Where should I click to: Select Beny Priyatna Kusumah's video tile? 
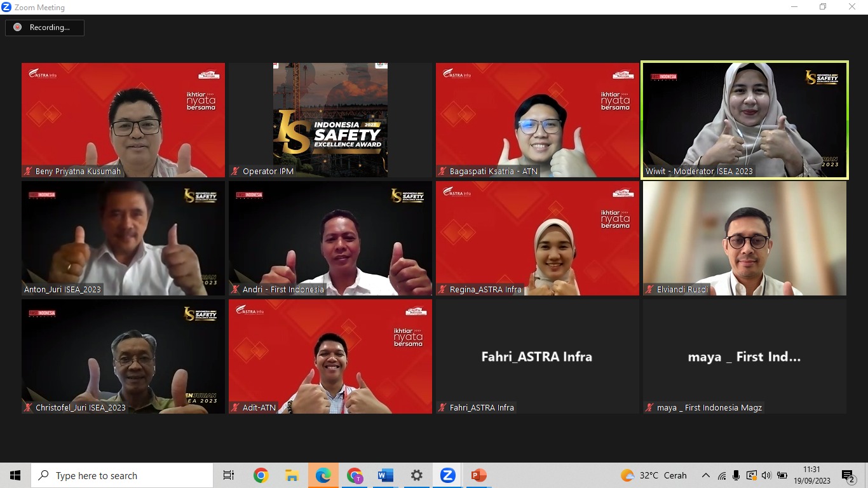click(x=123, y=119)
